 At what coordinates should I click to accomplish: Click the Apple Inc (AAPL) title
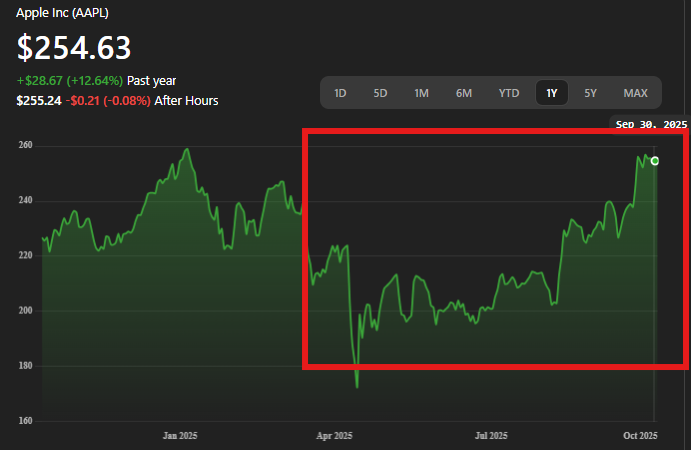[62, 13]
